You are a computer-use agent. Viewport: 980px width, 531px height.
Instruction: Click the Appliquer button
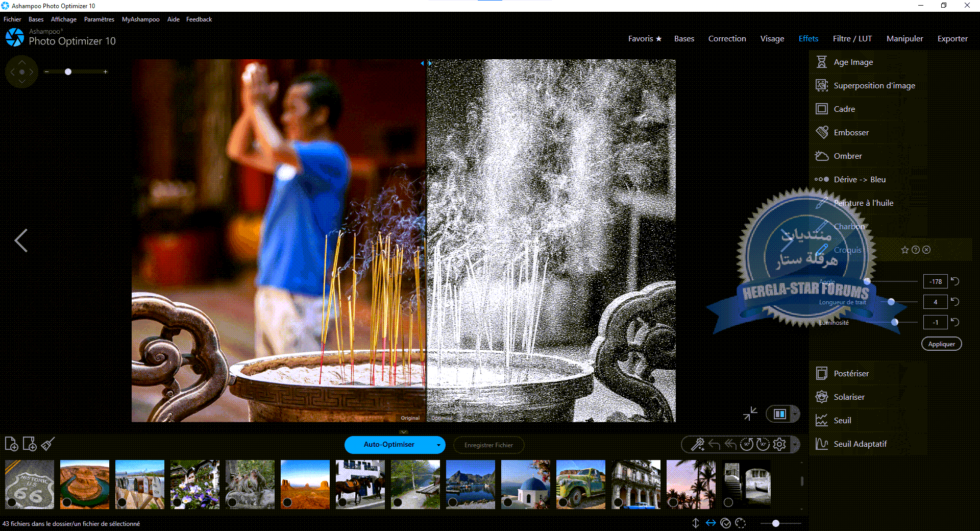click(x=942, y=344)
